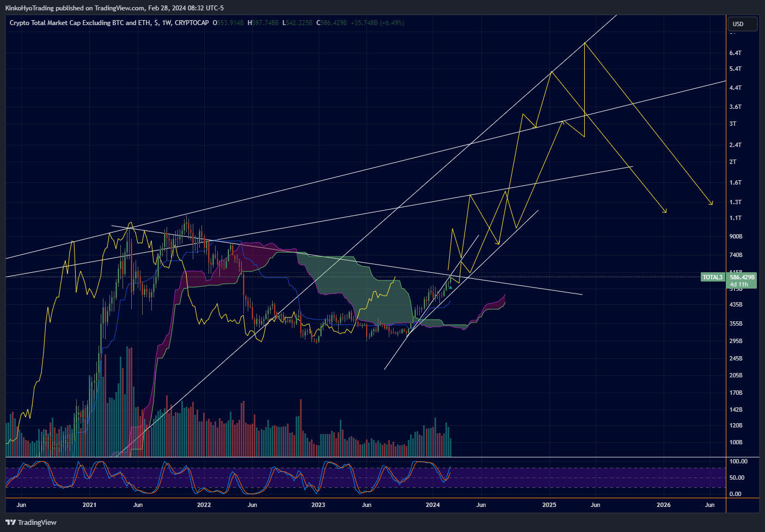Click the 3T price axis label
765x532 pixels.
click(733, 124)
